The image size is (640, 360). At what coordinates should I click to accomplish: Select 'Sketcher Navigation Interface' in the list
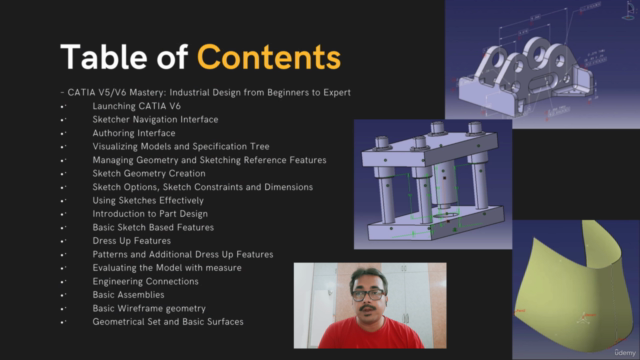click(155, 120)
